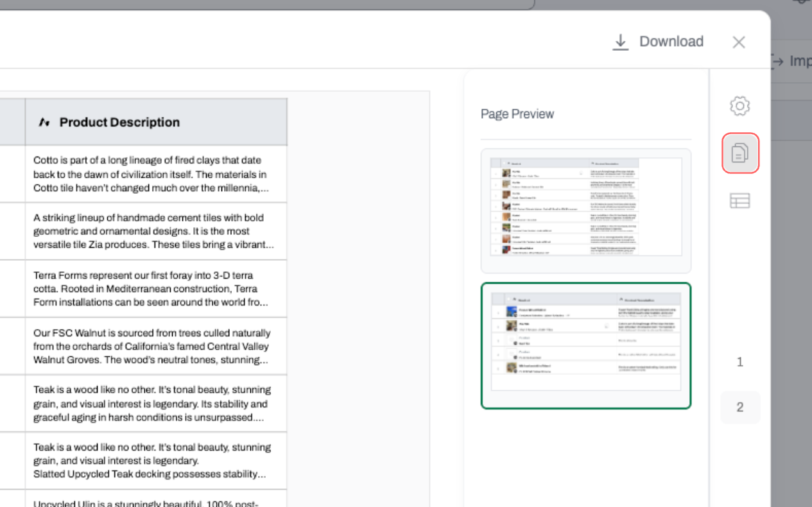Image resolution: width=812 pixels, height=507 pixels.
Task: Click the Page Preview heading
Action: (x=517, y=114)
